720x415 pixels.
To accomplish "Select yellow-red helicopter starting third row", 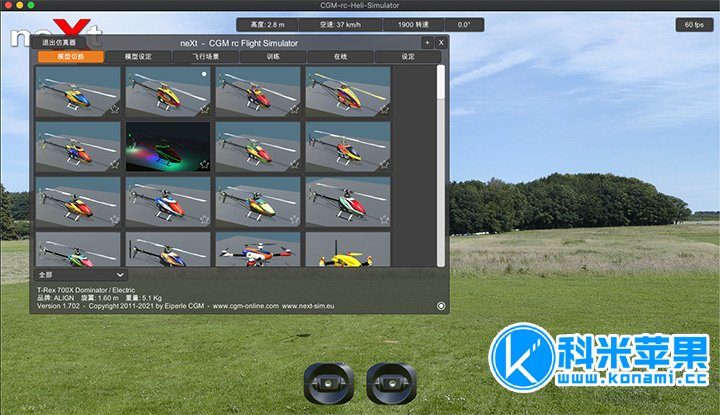I will (78, 202).
